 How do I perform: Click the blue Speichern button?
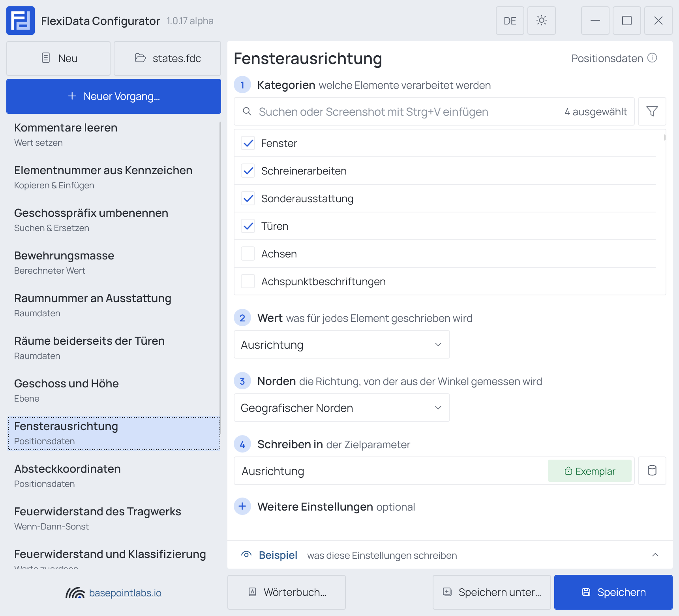[x=613, y=592]
